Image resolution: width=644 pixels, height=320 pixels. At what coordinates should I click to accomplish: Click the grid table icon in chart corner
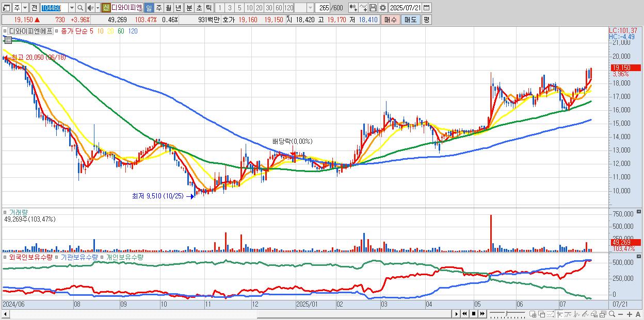(x=8, y=40)
